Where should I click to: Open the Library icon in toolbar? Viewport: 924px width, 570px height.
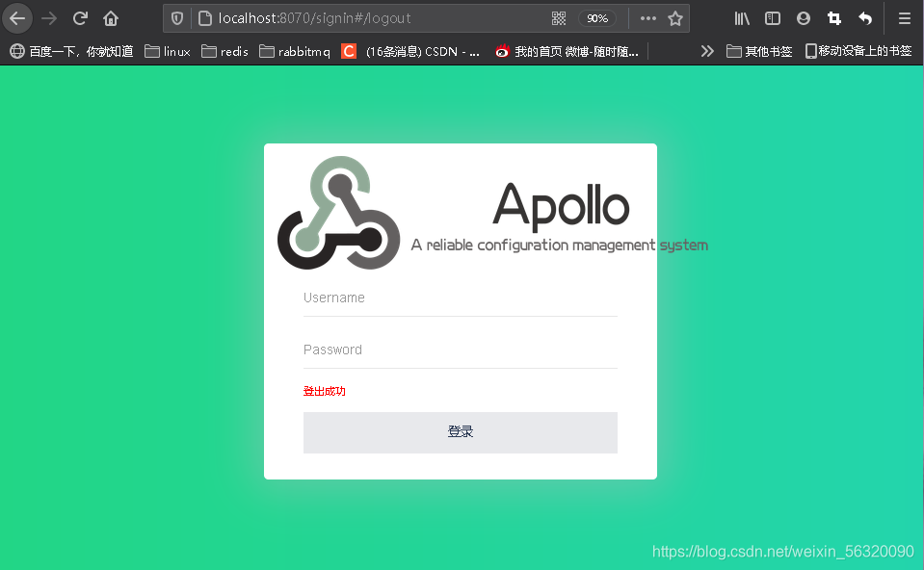pos(742,18)
